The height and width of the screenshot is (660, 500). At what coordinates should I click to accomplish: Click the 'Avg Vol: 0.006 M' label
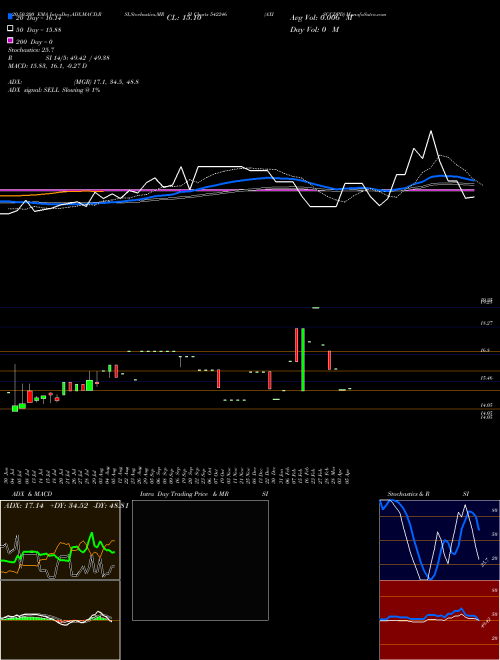click(x=321, y=18)
